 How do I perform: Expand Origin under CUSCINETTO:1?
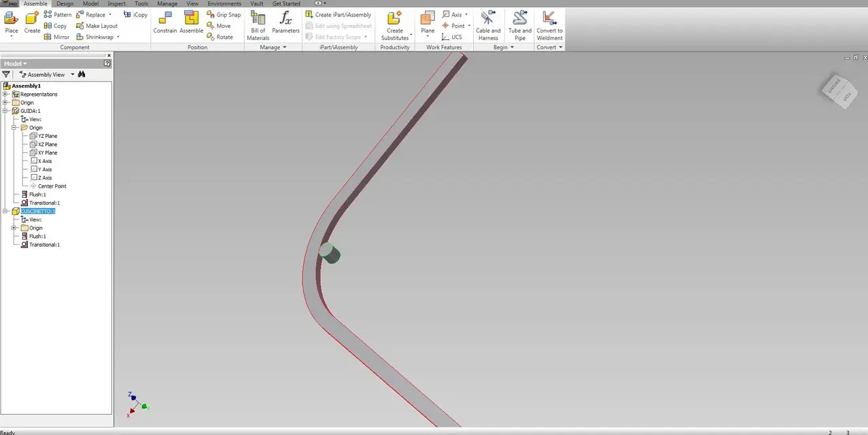point(14,228)
